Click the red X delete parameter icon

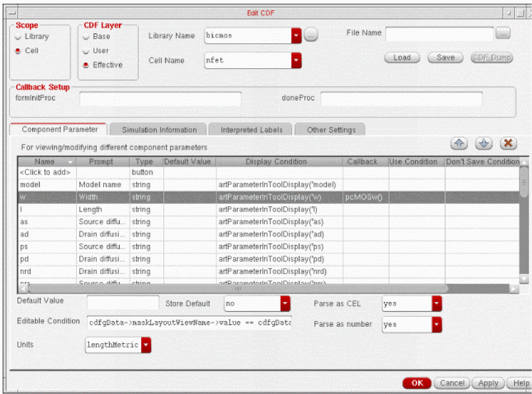point(508,144)
